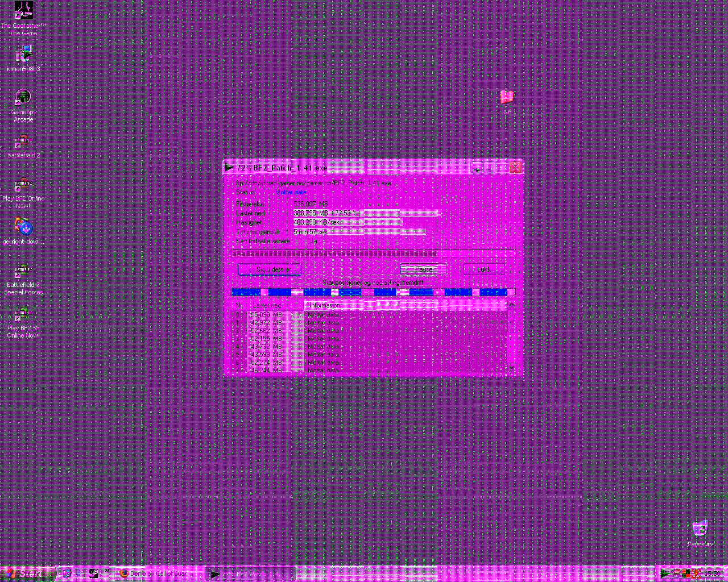
Task: Select Play BF2 SF Online Now shortcut
Action: 23,322
